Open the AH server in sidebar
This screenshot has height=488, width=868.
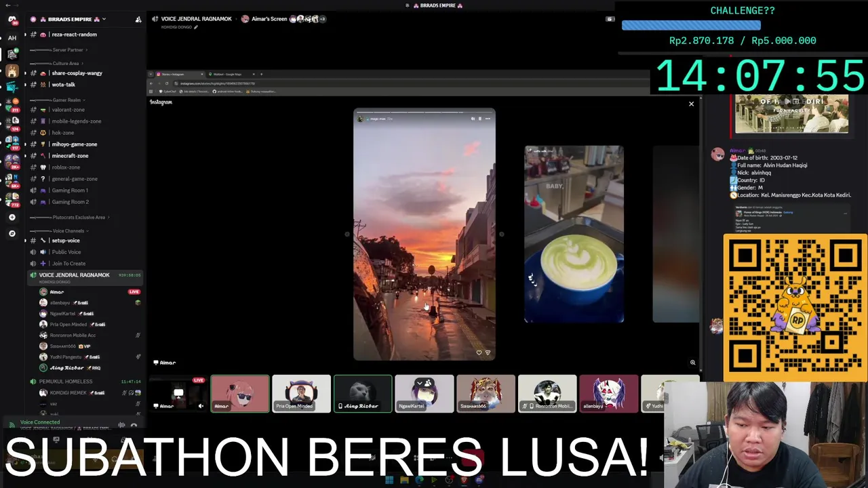coord(12,38)
